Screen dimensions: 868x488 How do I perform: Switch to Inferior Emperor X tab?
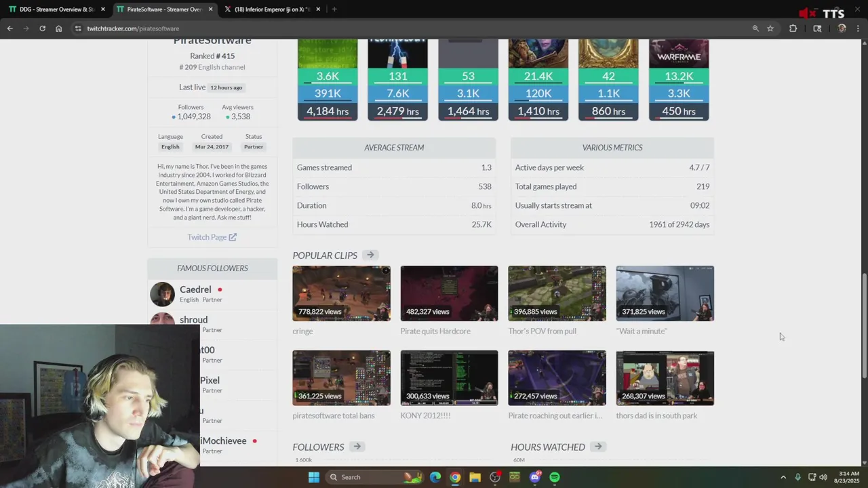pos(271,9)
